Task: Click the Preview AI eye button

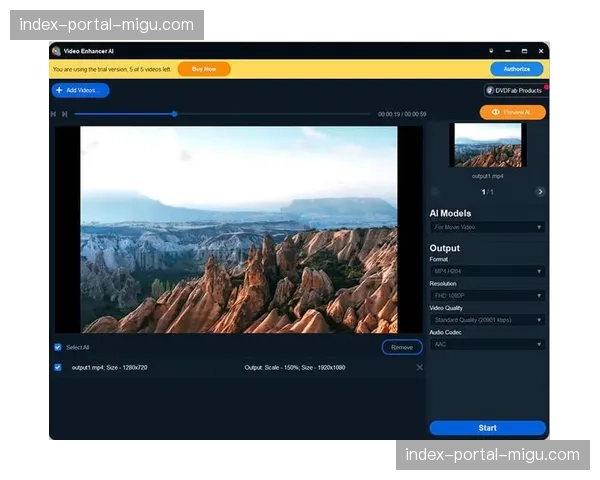Action: click(x=512, y=112)
